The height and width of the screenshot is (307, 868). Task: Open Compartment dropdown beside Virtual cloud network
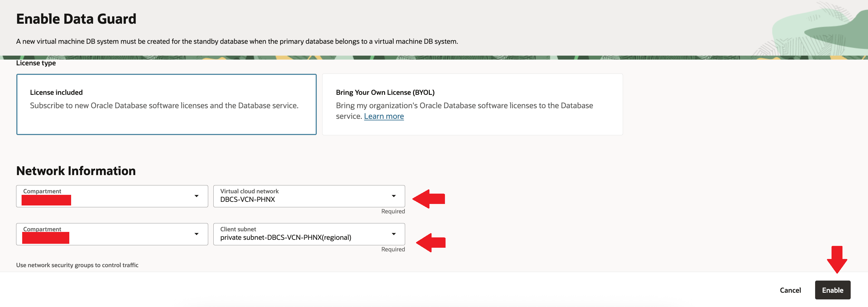click(x=112, y=196)
